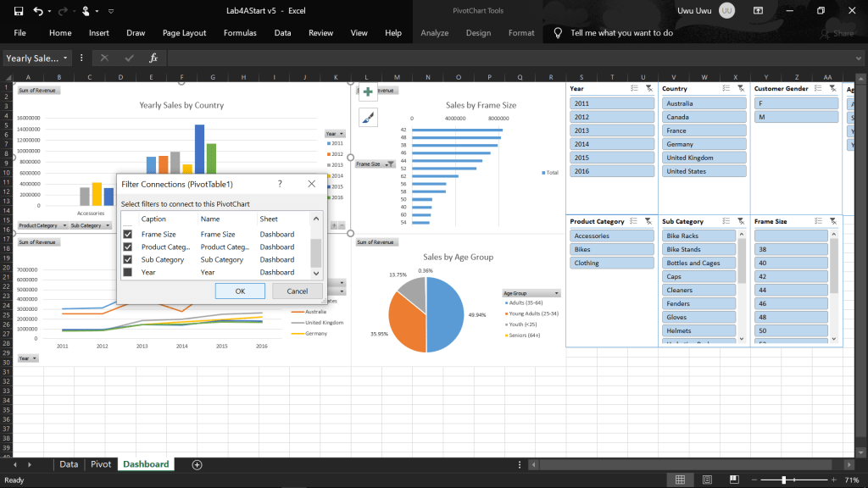Clear filter on the Year slicer
The image size is (868, 488).
tap(648, 88)
